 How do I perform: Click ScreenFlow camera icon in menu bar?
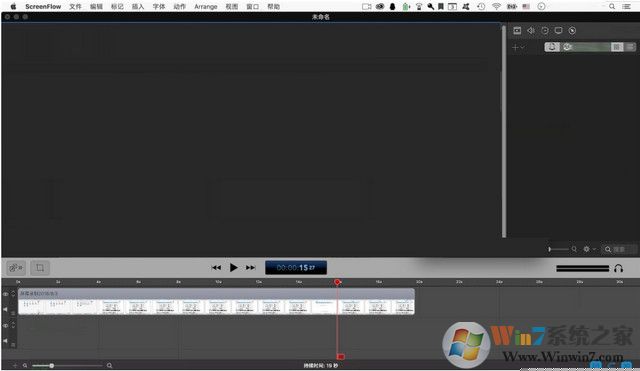pyautogui.click(x=367, y=7)
